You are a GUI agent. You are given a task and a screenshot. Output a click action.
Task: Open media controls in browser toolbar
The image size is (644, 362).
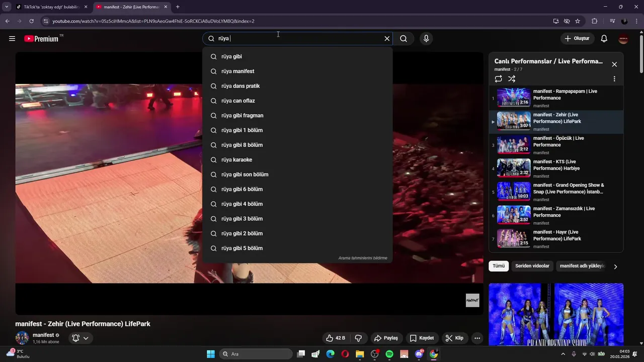click(612, 21)
